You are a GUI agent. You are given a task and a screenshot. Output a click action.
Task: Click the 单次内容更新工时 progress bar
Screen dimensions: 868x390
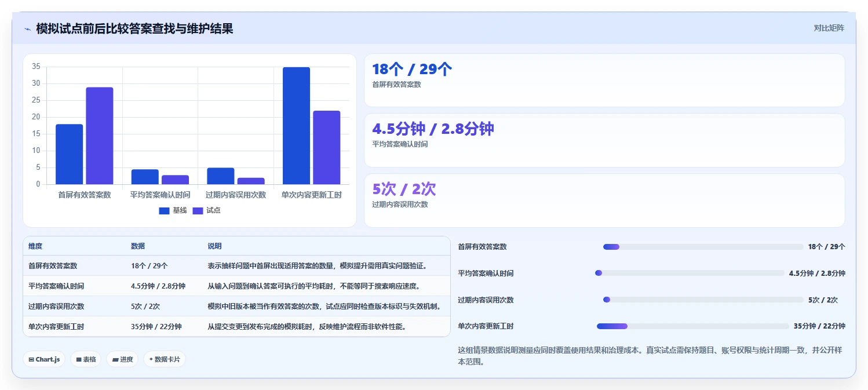tap(693, 326)
